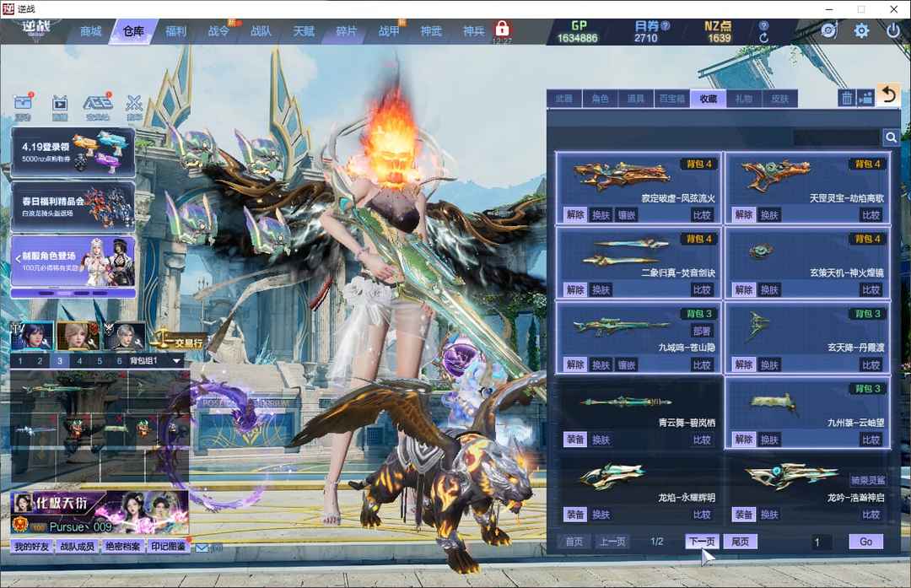Click 解除 for 九州箓-云岫望
The image size is (911, 588).
click(744, 440)
